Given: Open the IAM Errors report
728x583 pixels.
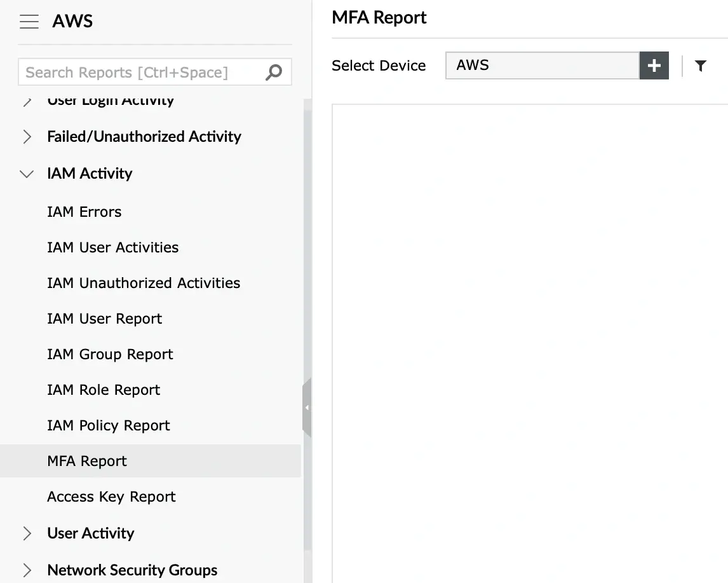Looking at the screenshot, I should [84, 212].
